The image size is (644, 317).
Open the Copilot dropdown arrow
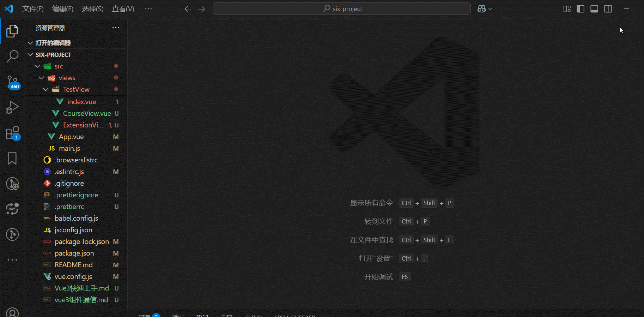[490, 9]
